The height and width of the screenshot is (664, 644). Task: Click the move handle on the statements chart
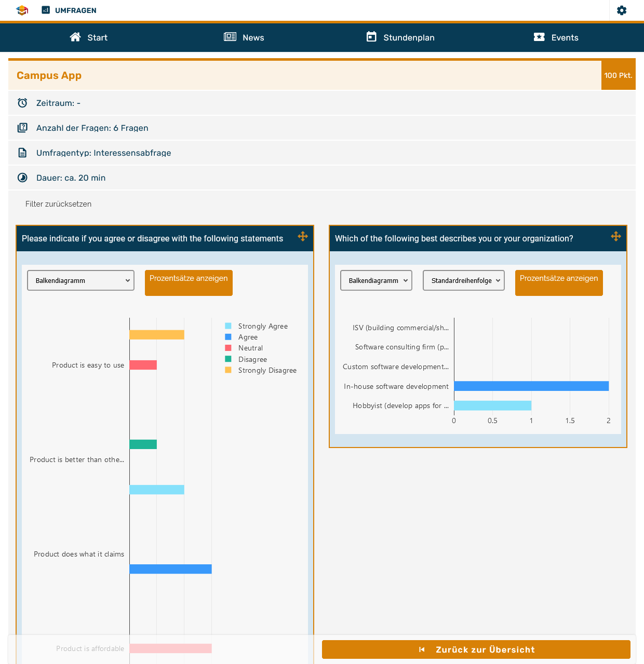pyautogui.click(x=303, y=236)
